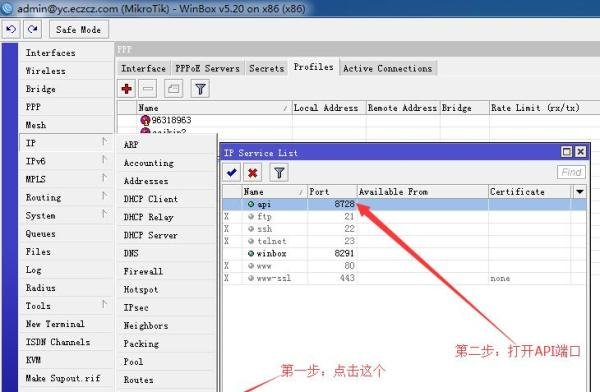Click the comment icon in the PPP toolbar
This screenshot has height=392, width=600.
click(173, 89)
